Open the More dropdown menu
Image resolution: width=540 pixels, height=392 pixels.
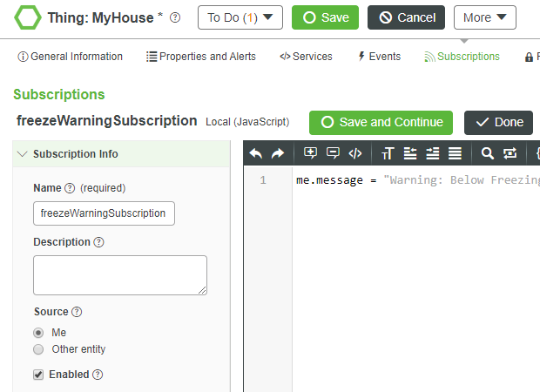point(484,17)
